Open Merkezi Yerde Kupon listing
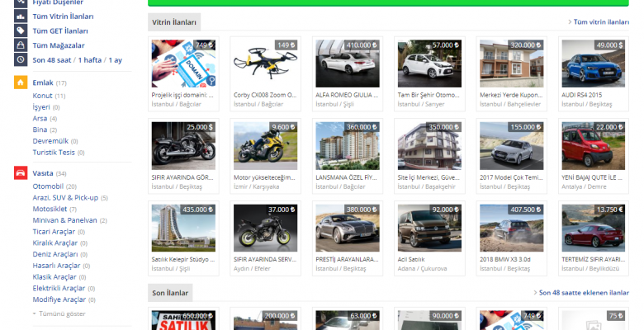Viewport: 644px width, 330px height. pyautogui.click(x=511, y=74)
